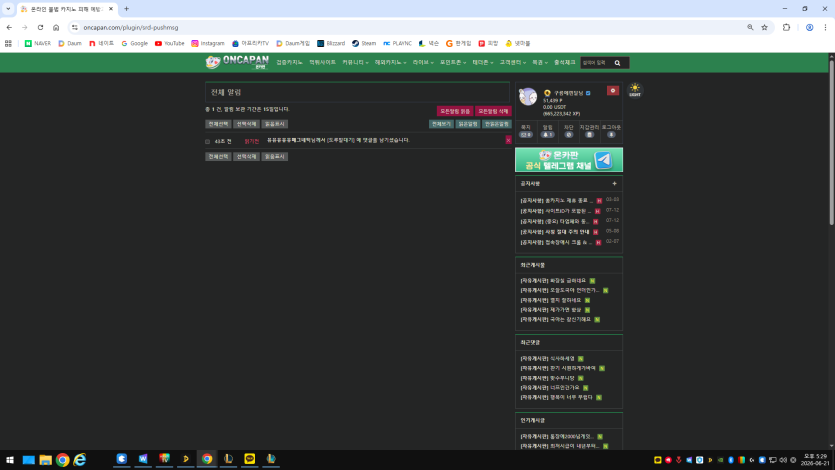This screenshot has width=835, height=470.
Task: Click the site search magnifier icon
Action: point(617,63)
